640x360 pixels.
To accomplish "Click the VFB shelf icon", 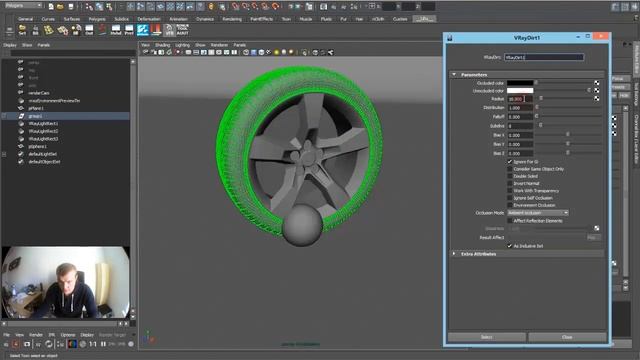I will [x=169, y=30].
